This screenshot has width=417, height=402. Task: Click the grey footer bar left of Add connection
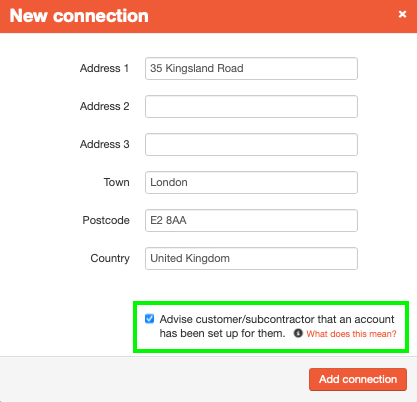point(154,379)
